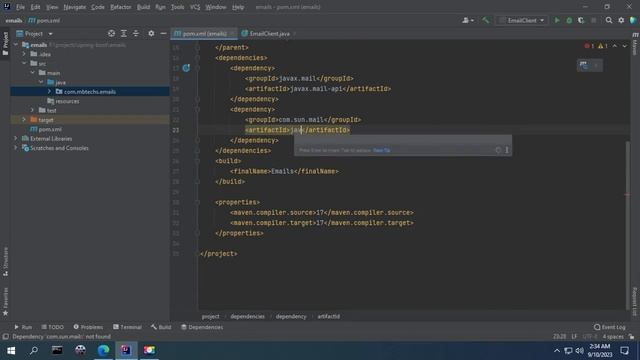Click the artifactId breadcrumb at editor bottom
Viewport: 640px width, 360px height.
pyautogui.click(x=329, y=316)
